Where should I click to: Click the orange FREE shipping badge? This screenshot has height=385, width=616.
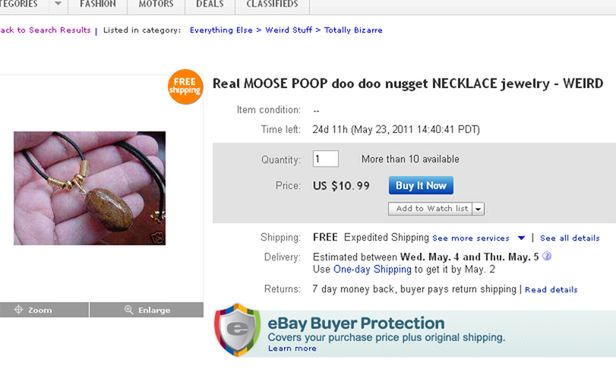(185, 86)
